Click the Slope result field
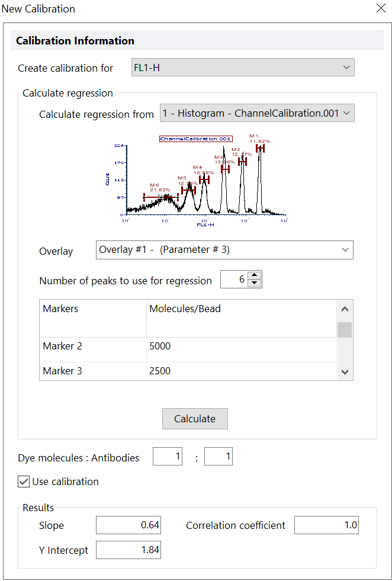Viewport: 392px width, 581px height. (128, 525)
